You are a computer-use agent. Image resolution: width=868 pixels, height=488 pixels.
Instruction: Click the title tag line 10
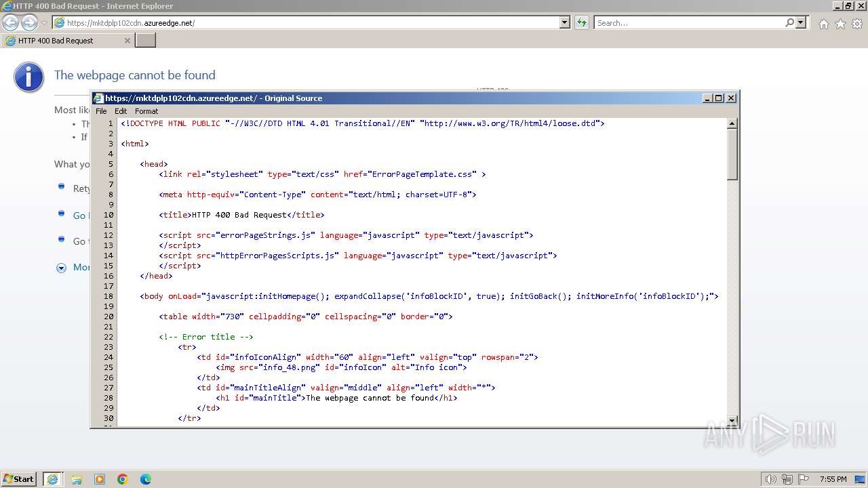(241, 215)
